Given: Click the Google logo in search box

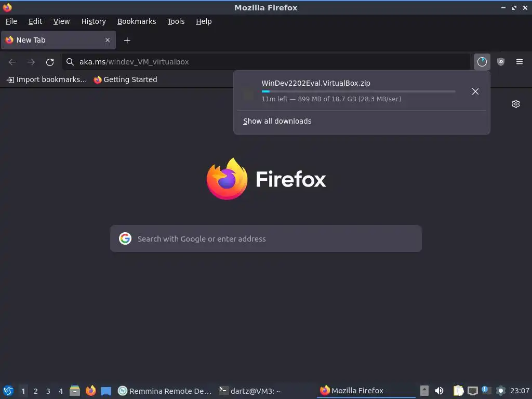Looking at the screenshot, I should [x=125, y=238].
